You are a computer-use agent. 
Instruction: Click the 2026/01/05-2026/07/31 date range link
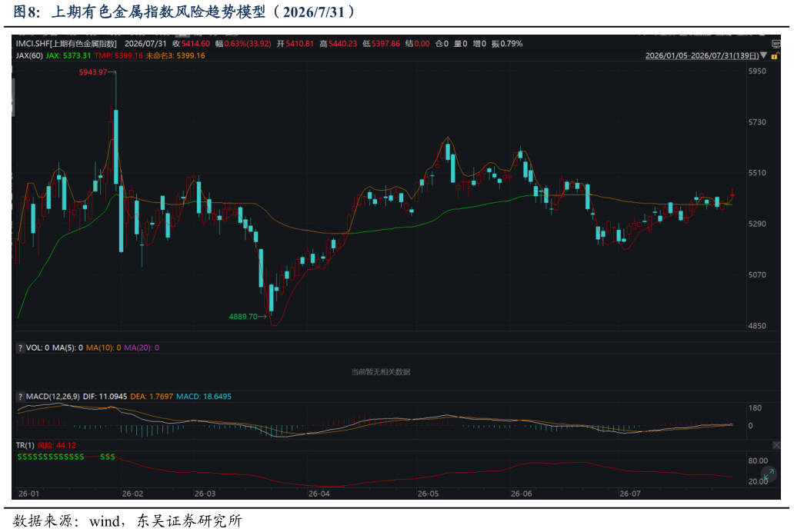coord(702,55)
